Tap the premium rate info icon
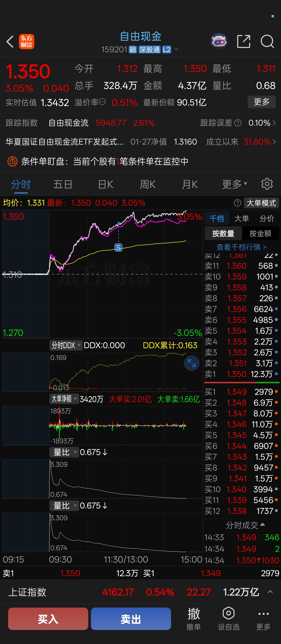The width and height of the screenshot is (281, 644). point(102,102)
